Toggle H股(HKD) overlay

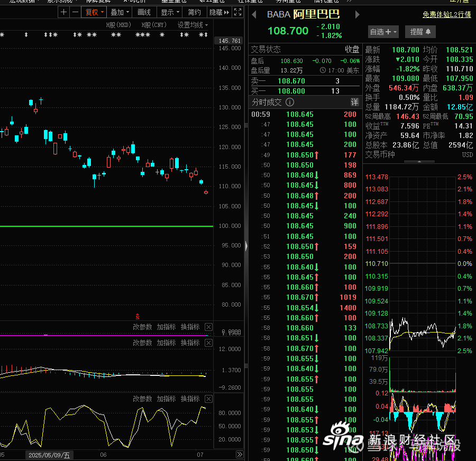(118, 25)
